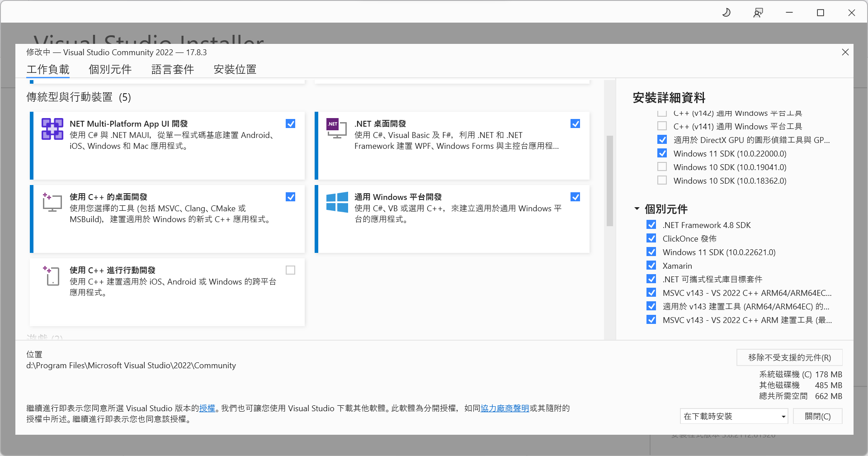Uncheck Windows 11 SDK (10.0.22000.0)

point(662,153)
